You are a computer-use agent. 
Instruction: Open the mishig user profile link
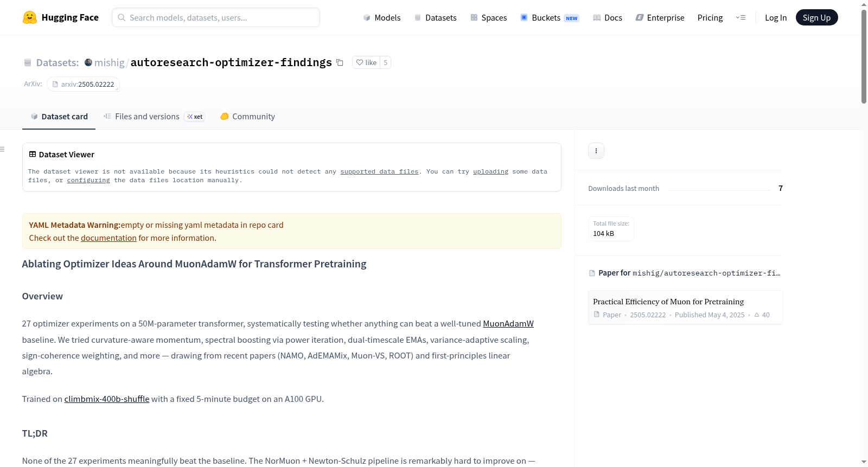click(110, 62)
